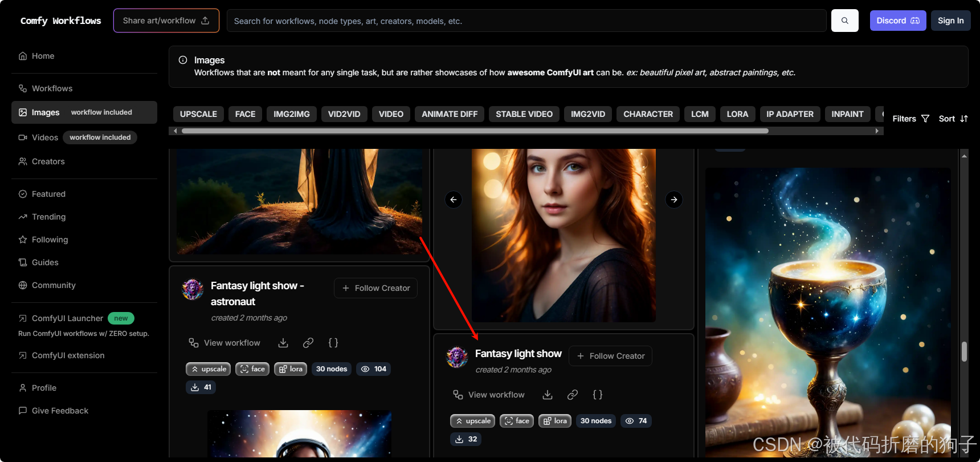Select the STABLE VIDEO category tag
This screenshot has height=462, width=980.
tap(524, 114)
